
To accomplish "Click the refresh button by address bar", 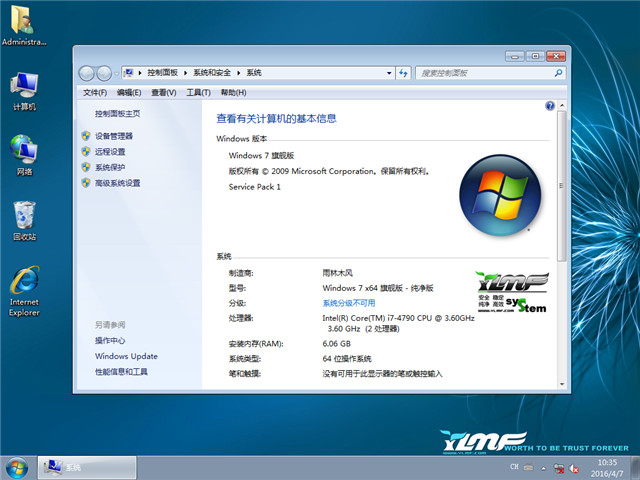I will (x=403, y=73).
